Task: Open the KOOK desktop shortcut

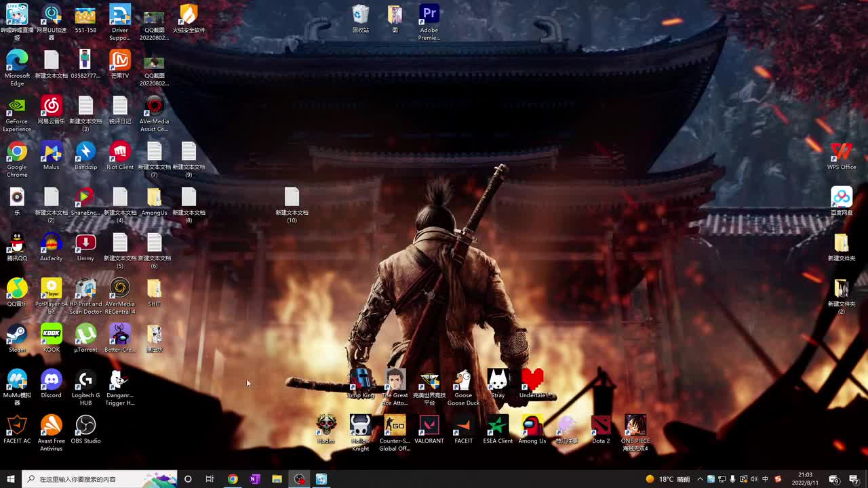Action: point(51,338)
